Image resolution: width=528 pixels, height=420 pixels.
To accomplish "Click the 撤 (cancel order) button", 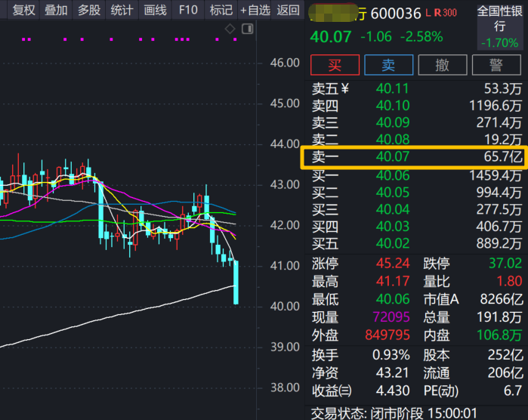I will [443, 66].
